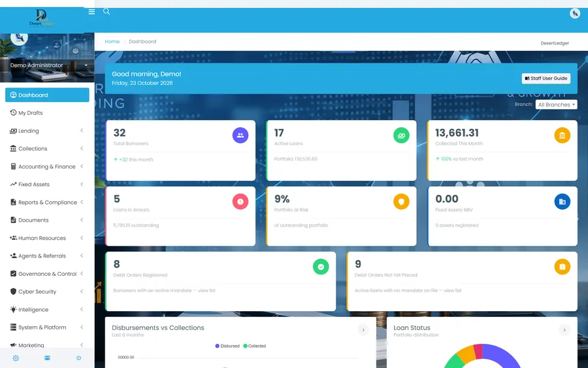Viewport: 588px width, 368px height.
Task: Click the Collected This Month bank icon
Action: [x=562, y=135]
